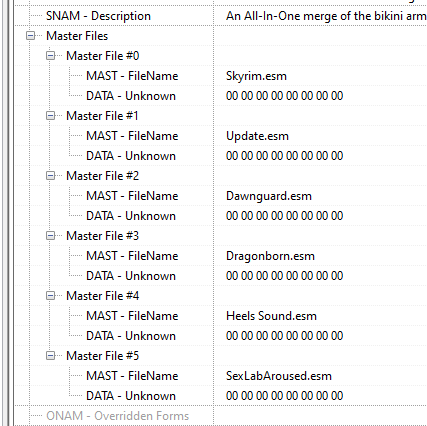427x426 pixels.
Task: Collapse Master File #1 node
Action: point(50,116)
